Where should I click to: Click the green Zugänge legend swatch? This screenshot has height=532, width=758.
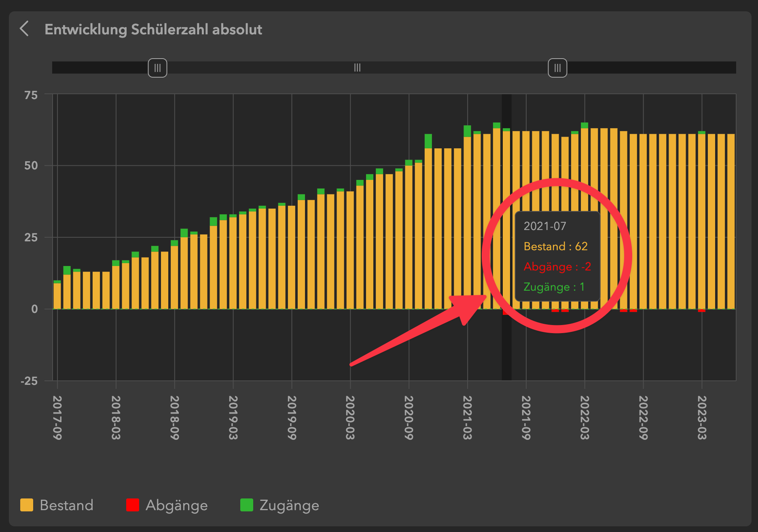click(x=246, y=505)
